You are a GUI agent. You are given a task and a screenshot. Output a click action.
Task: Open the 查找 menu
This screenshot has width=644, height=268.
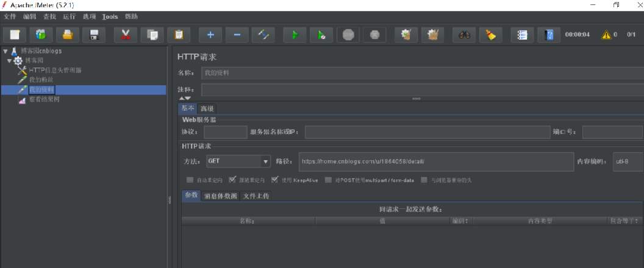49,17
